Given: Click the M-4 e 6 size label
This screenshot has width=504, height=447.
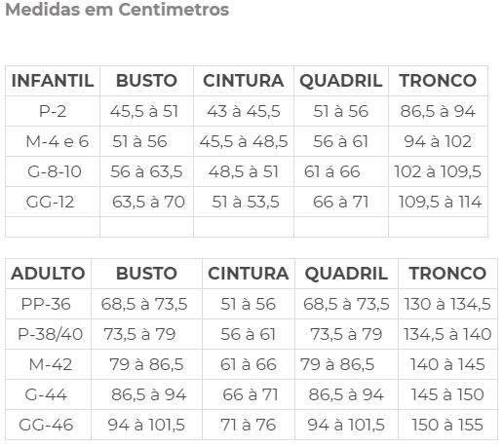Looking at the screenshot, I should click(58, 141).
